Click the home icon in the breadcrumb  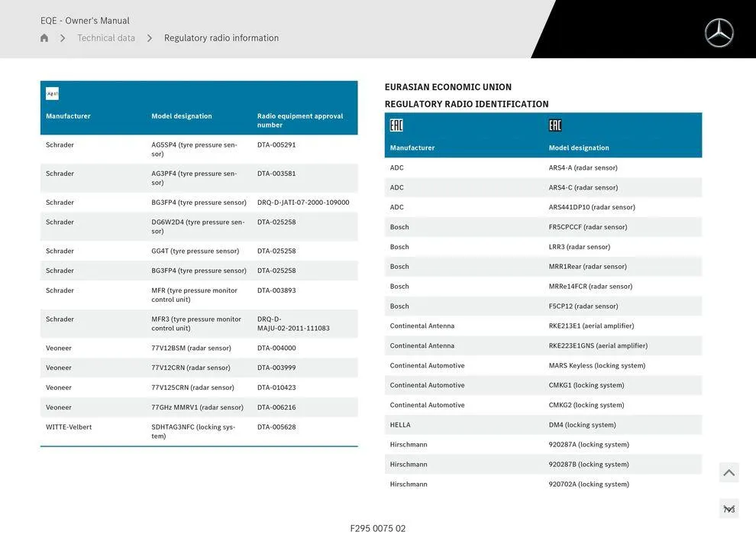click(x=44, y=38)
